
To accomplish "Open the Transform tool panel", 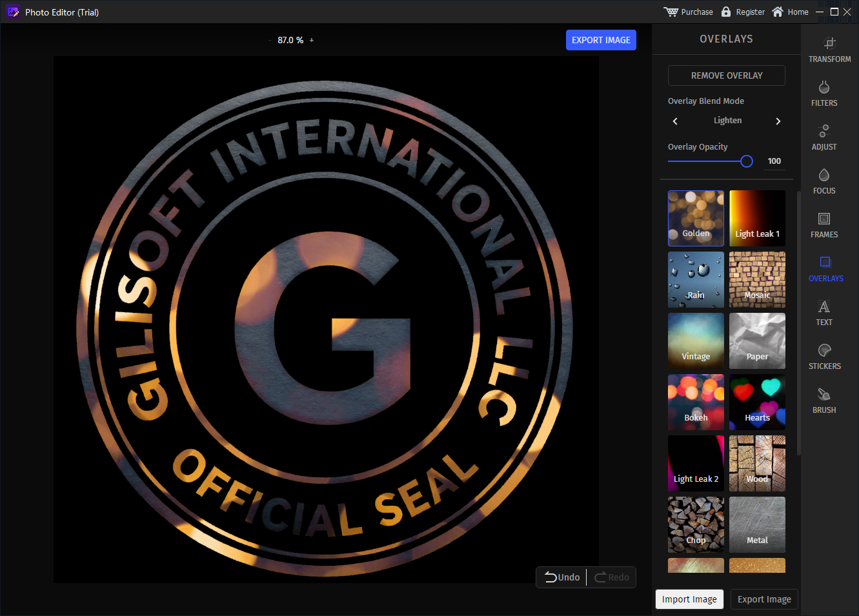I will click(x=829, y=50).
